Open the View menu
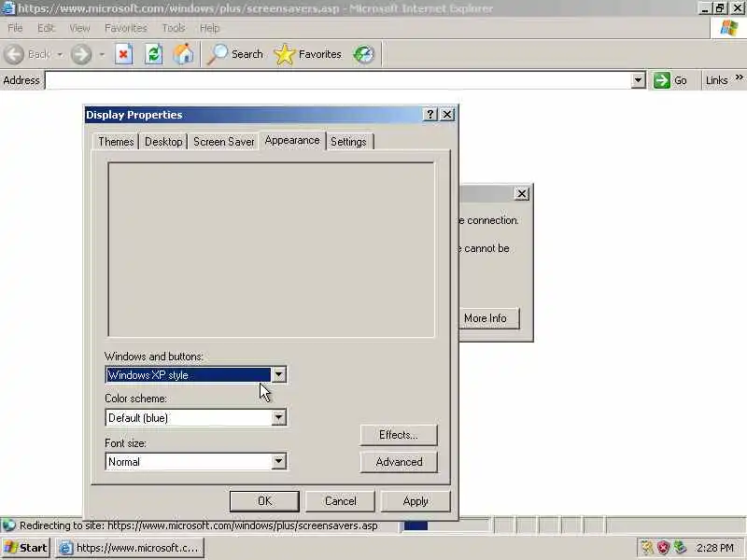Viewport: 747px width, 560px height. (79, 28)
